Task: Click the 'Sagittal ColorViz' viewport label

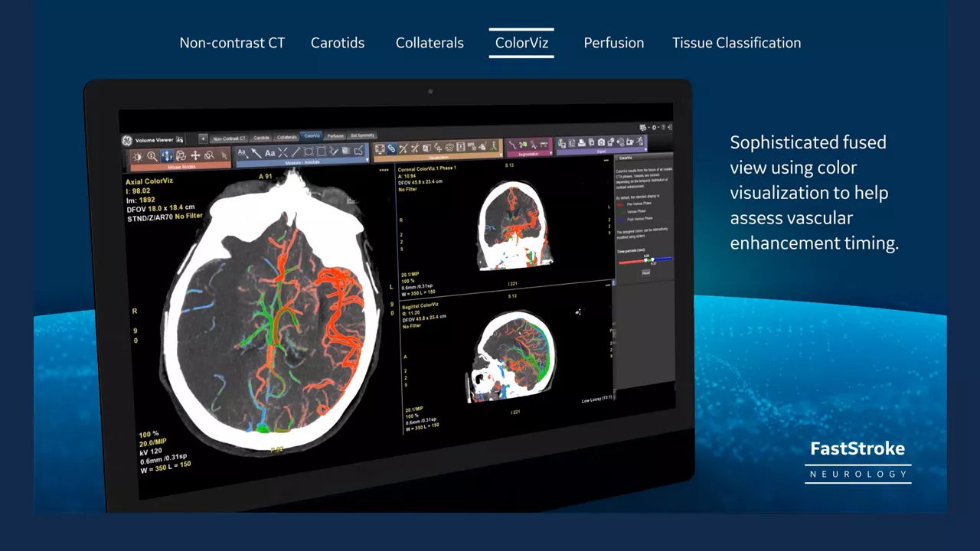Action: coord(421,306)
